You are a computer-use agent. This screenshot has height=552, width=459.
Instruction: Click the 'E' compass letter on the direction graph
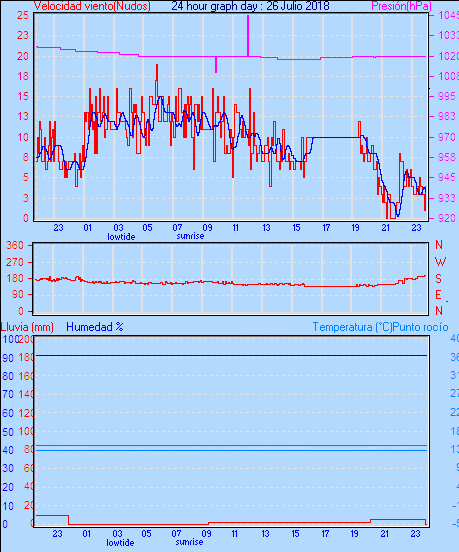pos(438,295)
